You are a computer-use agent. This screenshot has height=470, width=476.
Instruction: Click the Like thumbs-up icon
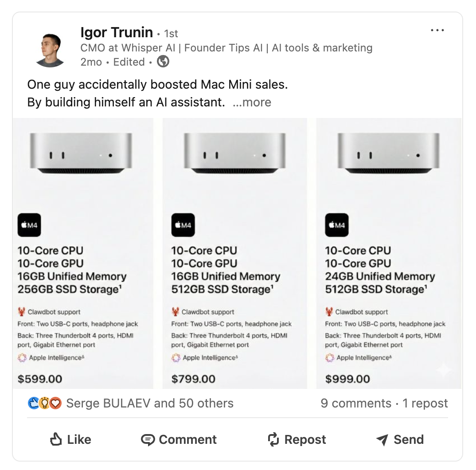click(56, 439)
